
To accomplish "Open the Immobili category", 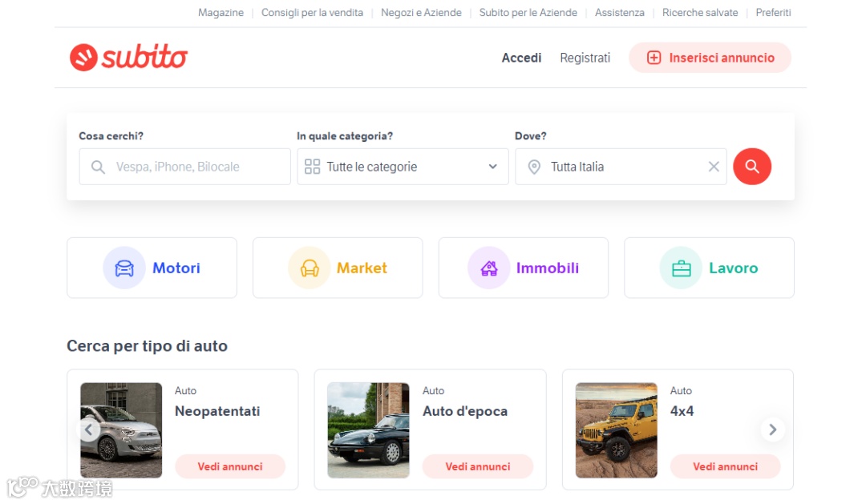I will [x=524, y=268].
